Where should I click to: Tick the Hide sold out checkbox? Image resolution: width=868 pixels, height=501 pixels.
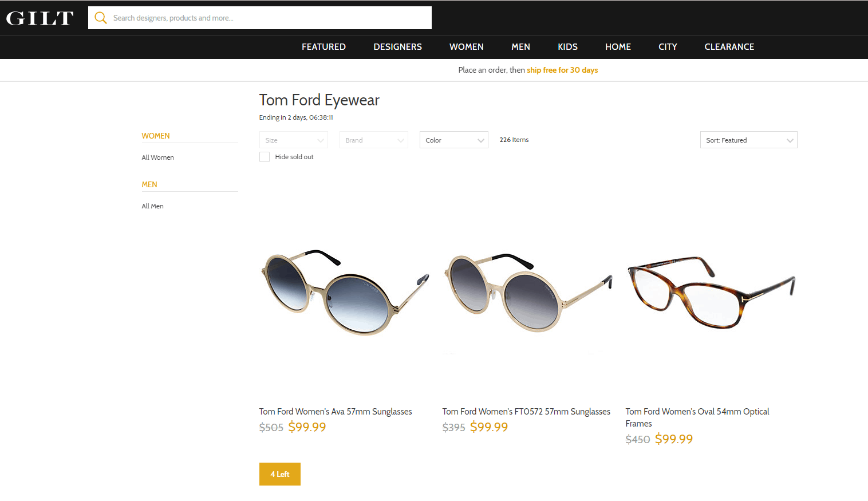(x=265, y=157)
